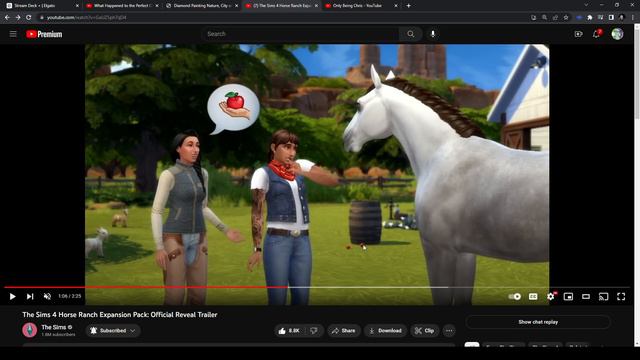Close the Stream Deck Elgato tab
The width and height of the screenshot is (640, 360).
coord(77,6)
